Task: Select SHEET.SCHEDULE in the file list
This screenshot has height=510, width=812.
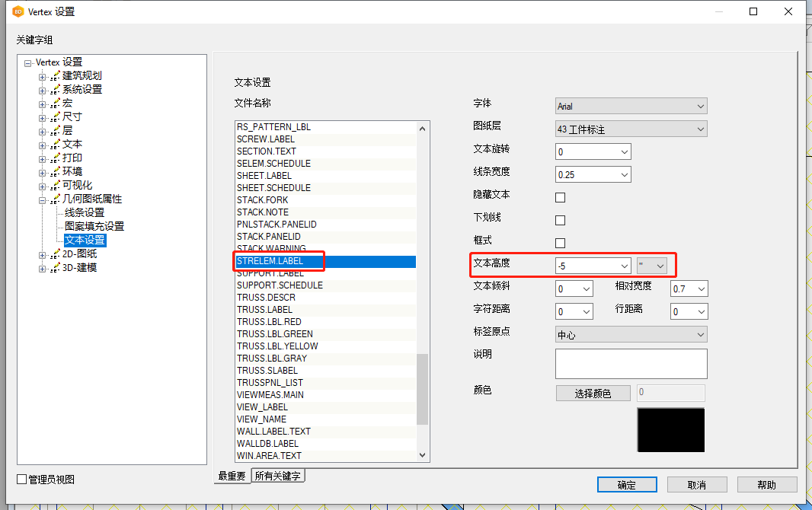Action: click(326, 188)
